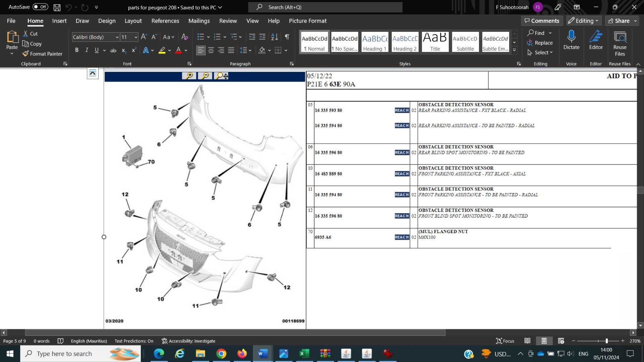The width and height of the screenshot is (644, 362).
Task: Open the Select dropdown
Action: [x=540, y=53]
